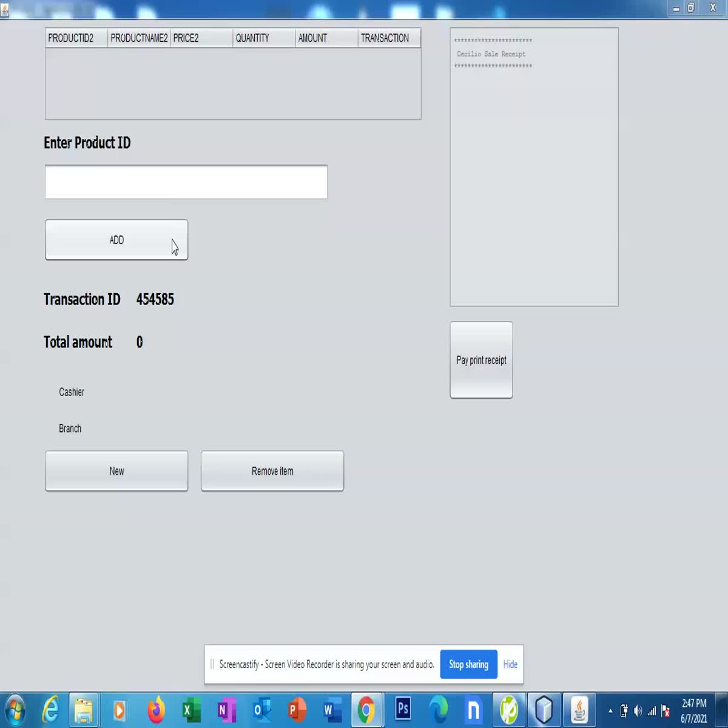
Task: Click Stop sharing in Screencastify bar
Action: (468, 664)
